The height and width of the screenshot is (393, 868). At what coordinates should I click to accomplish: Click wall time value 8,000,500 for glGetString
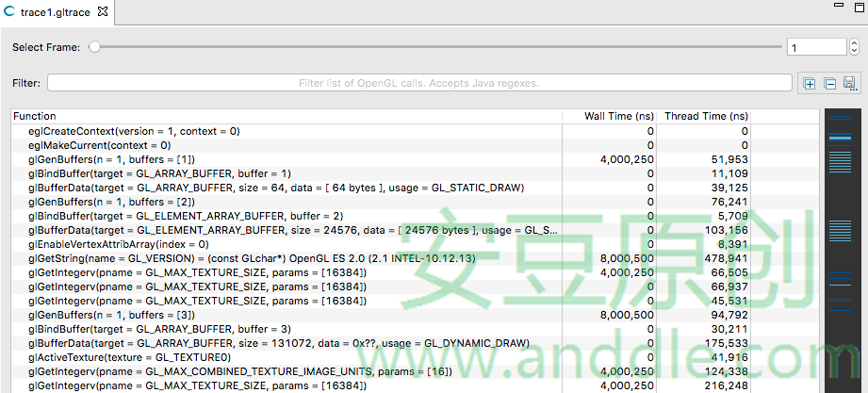pyautogui.click(x=627, y=258)
